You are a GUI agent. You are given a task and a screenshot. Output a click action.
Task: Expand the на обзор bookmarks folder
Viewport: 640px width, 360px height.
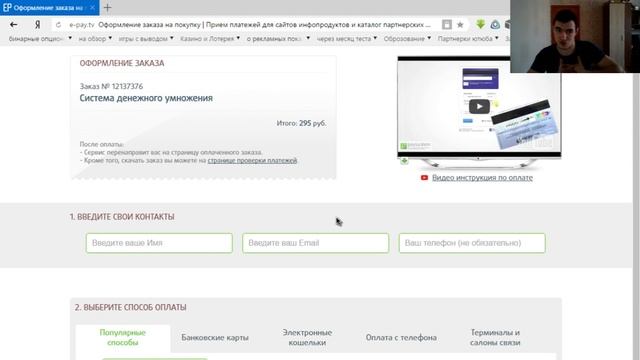click(x=95, y=38)
